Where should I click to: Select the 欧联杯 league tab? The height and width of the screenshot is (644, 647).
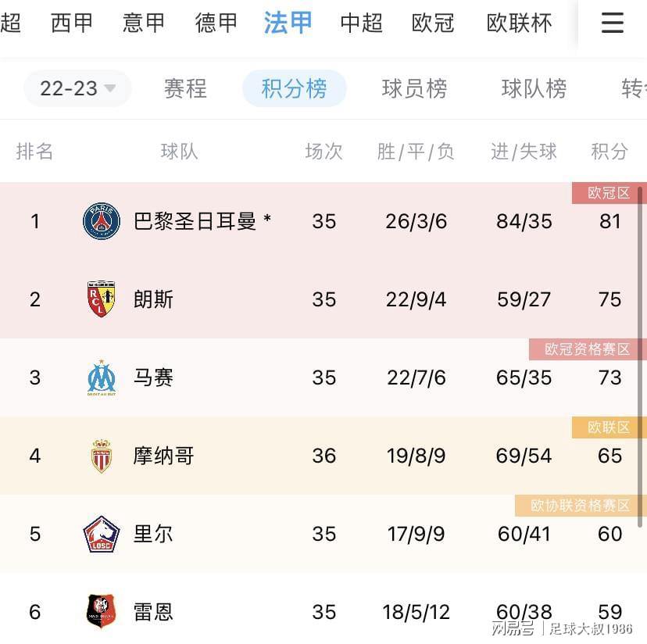(519, 23)
